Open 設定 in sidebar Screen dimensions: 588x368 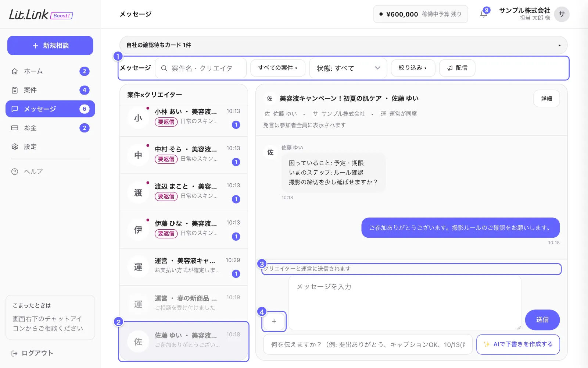(50, 147)
